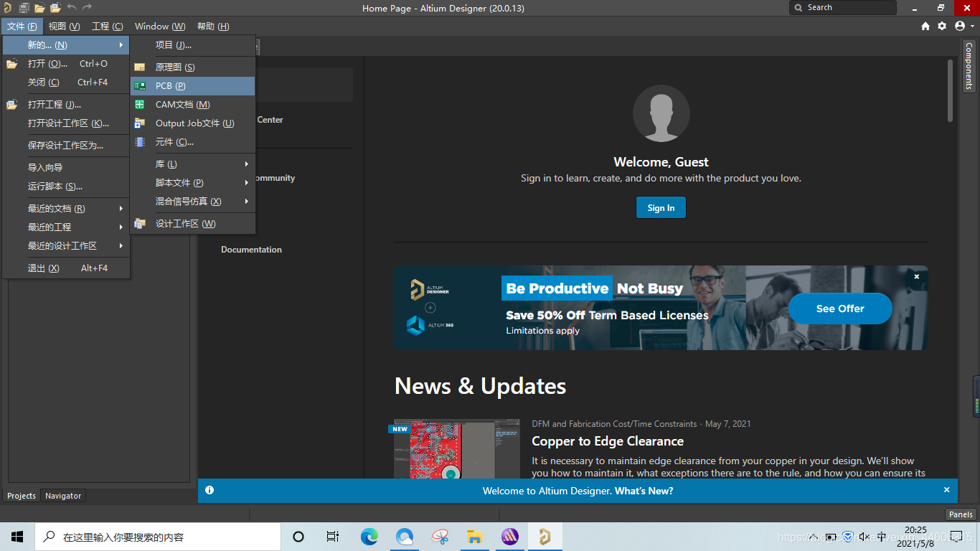This screenshot has width=980, height=551.
Task: Open the 工程 (C) menu
Action: point(108,27)
